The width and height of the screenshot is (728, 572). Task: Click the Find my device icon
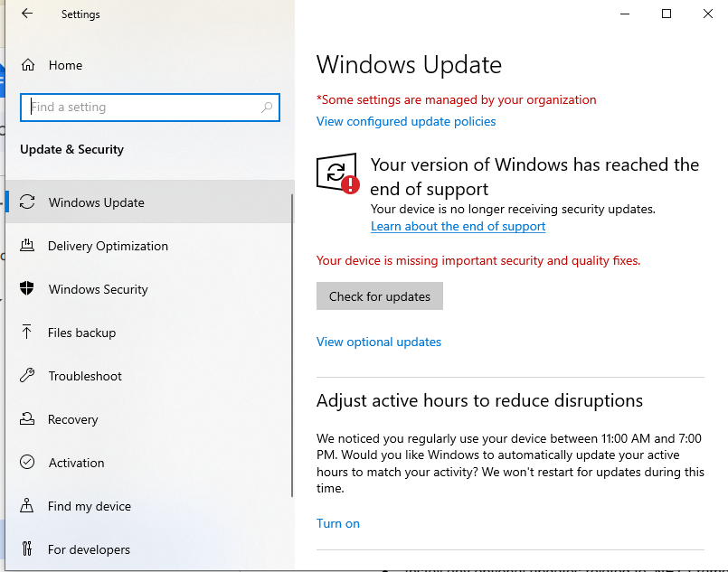point(28,506)
